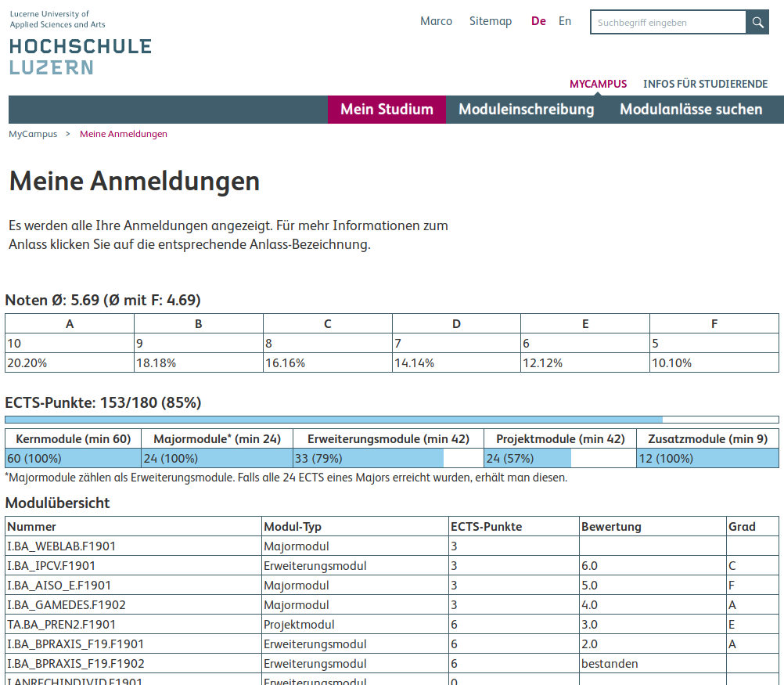Image resolution: width=784 pixels, height=685 pixels.
Task: Click the Erweiterungsmodule 33 (79%) progress bar
Action: coord(388,458)
